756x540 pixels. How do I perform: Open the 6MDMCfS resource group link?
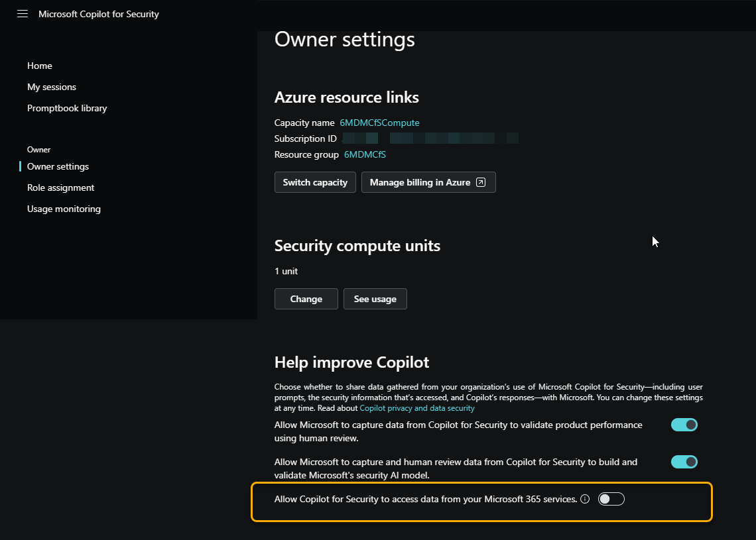(x=365, y=154)
